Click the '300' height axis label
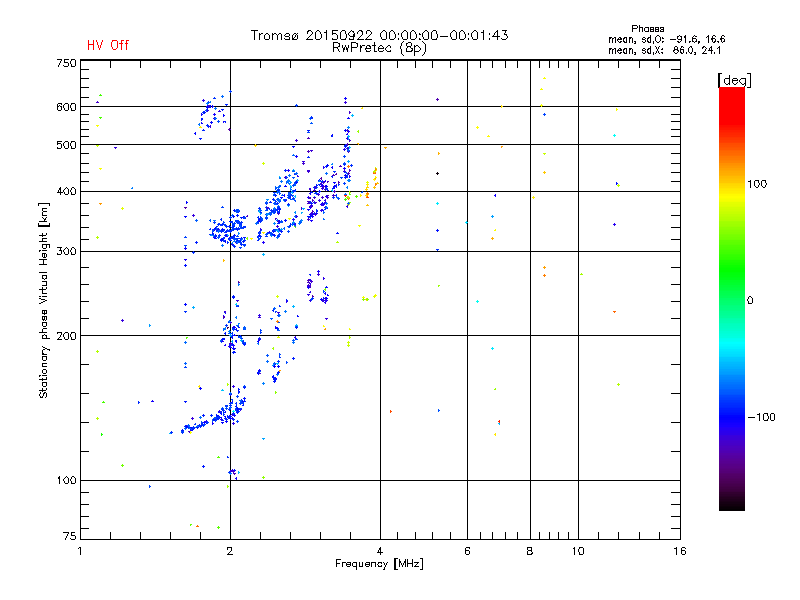 (66, 251)
